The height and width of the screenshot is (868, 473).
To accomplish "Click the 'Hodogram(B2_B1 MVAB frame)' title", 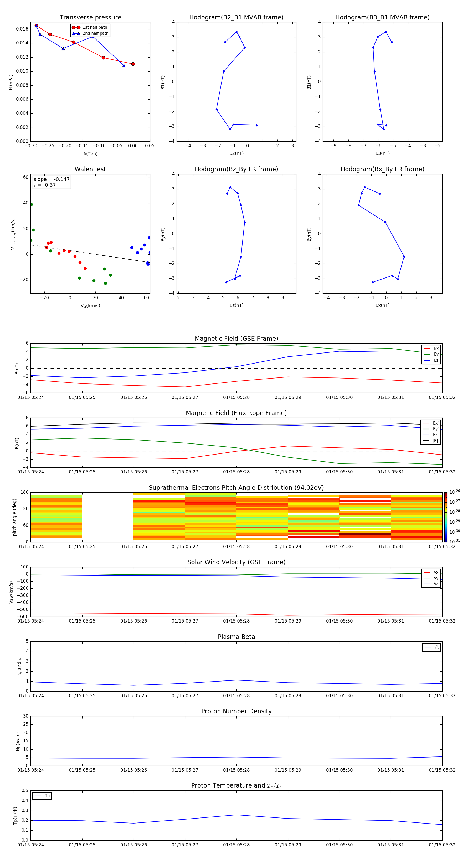I will (x=236, y=18).
